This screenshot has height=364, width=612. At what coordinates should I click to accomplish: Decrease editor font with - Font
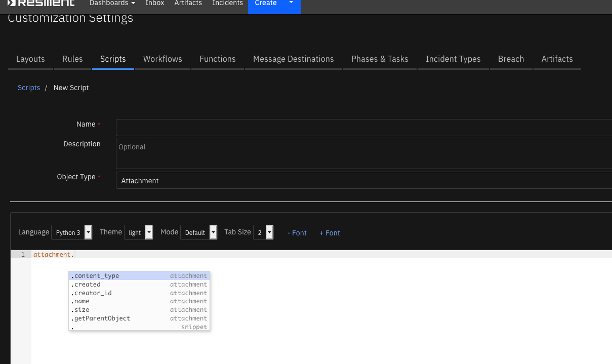297,233
